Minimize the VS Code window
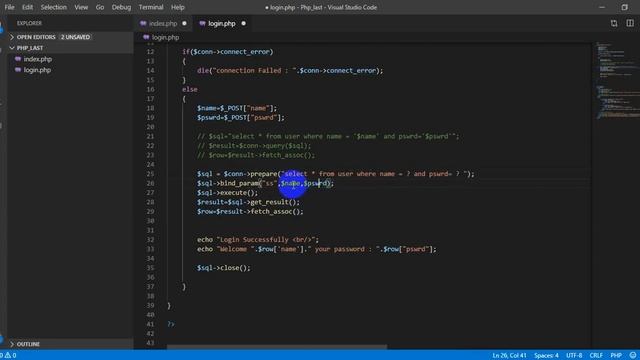 pos(602,7)
